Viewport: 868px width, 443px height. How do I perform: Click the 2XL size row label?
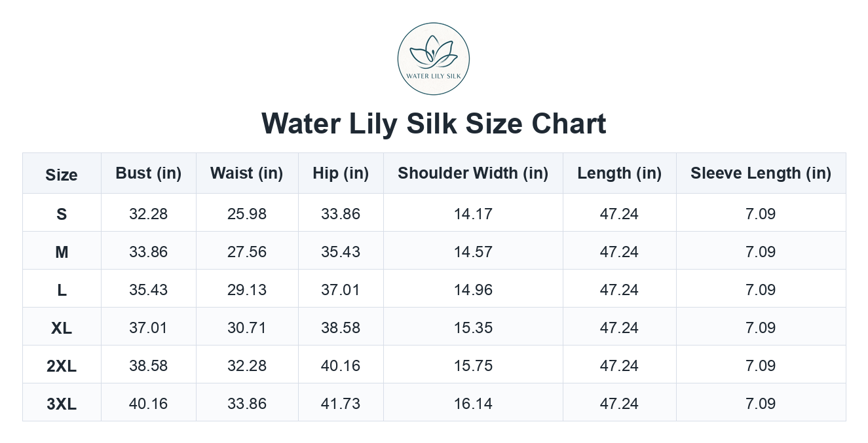pyautogui.click(x=62, y=366)
